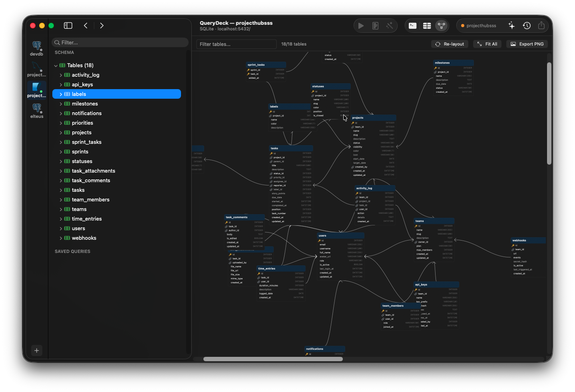Select the devdb connection icon

tap(36, 48)
